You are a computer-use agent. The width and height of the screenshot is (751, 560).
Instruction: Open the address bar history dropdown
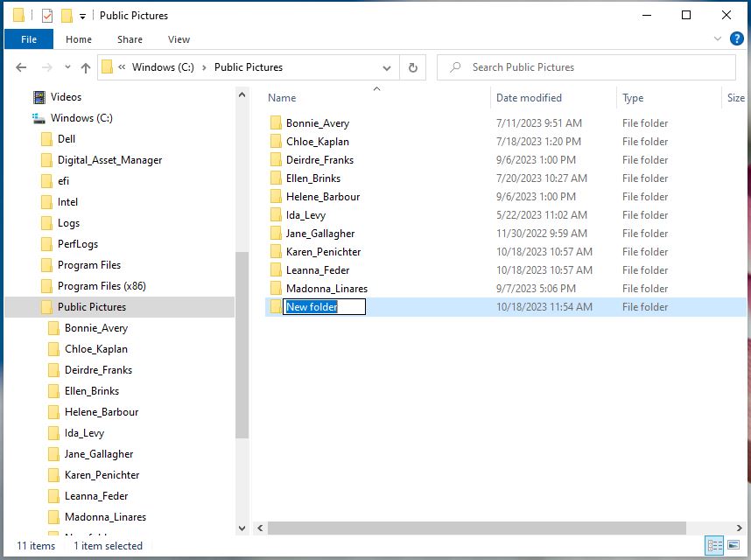387,68
